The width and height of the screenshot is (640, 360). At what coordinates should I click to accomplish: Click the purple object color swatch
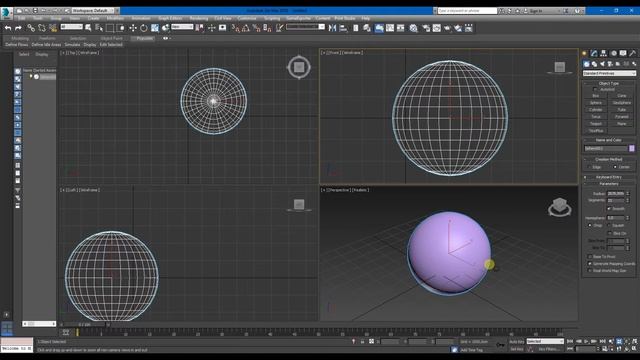click(x=632, y=149)
